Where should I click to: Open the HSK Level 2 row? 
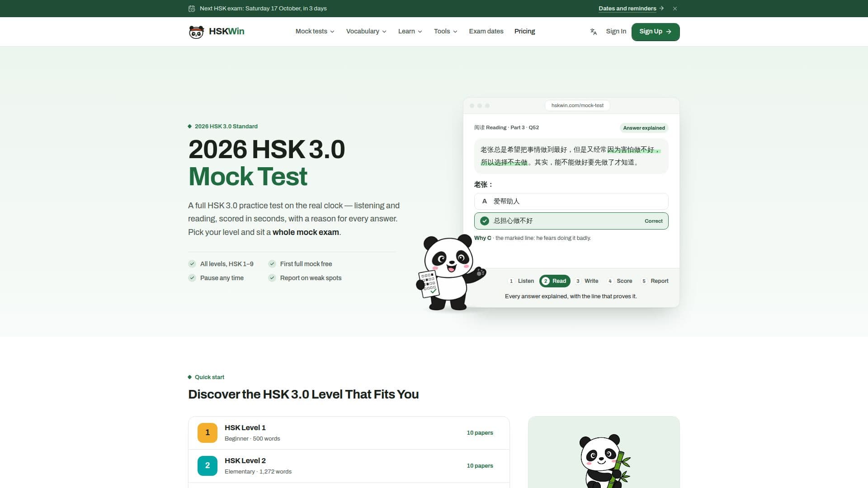(x=349, y=466)
